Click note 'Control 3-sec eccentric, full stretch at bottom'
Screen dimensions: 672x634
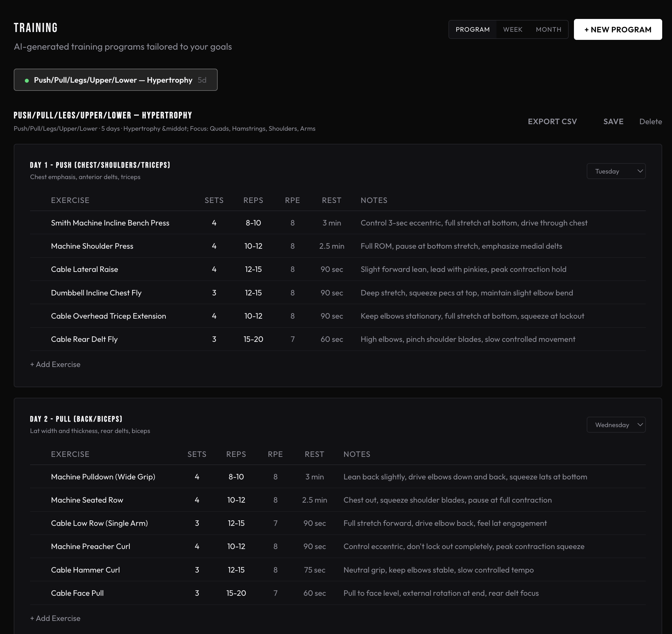474,223
